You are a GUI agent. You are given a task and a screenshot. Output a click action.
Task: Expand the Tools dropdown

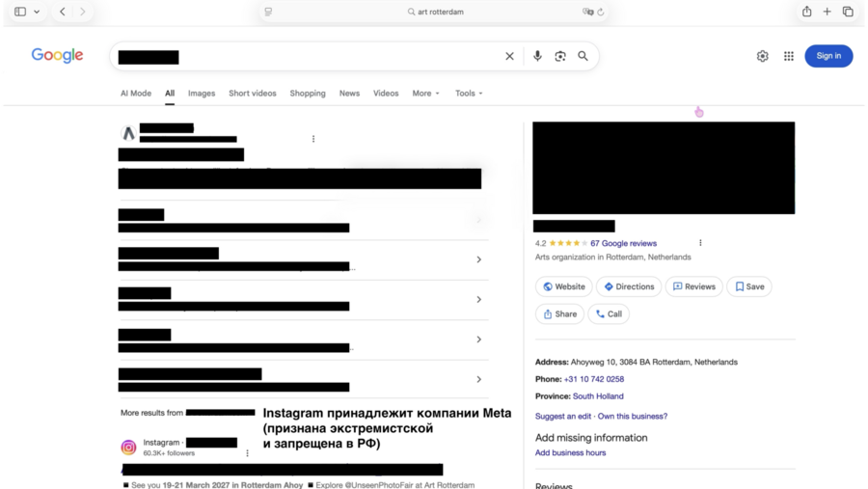pos(469,93)
